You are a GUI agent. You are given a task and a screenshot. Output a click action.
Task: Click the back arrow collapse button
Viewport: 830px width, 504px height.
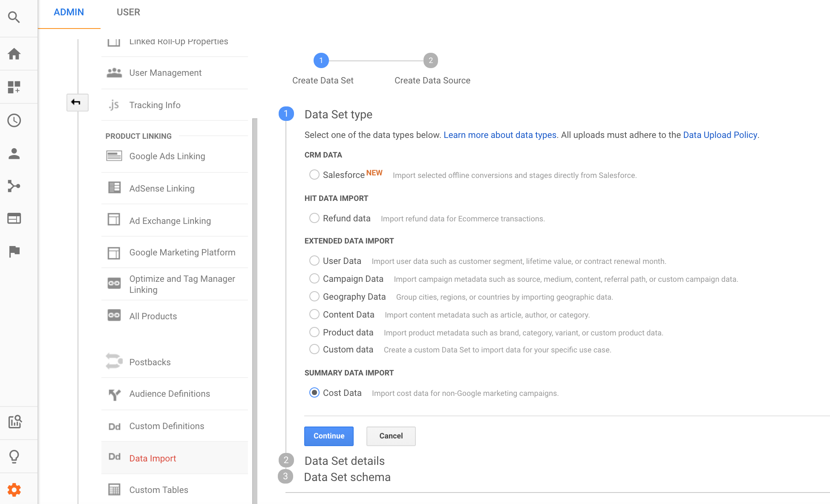tap(77, 102)
